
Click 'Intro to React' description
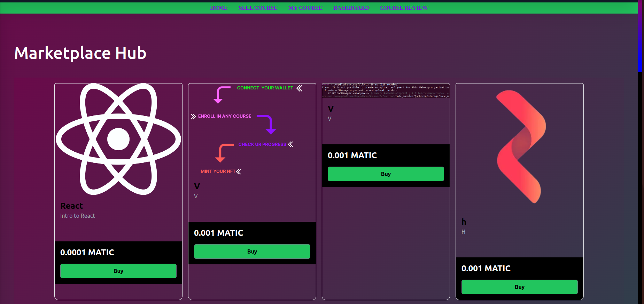pyautogui.click(x=77, y=216)
